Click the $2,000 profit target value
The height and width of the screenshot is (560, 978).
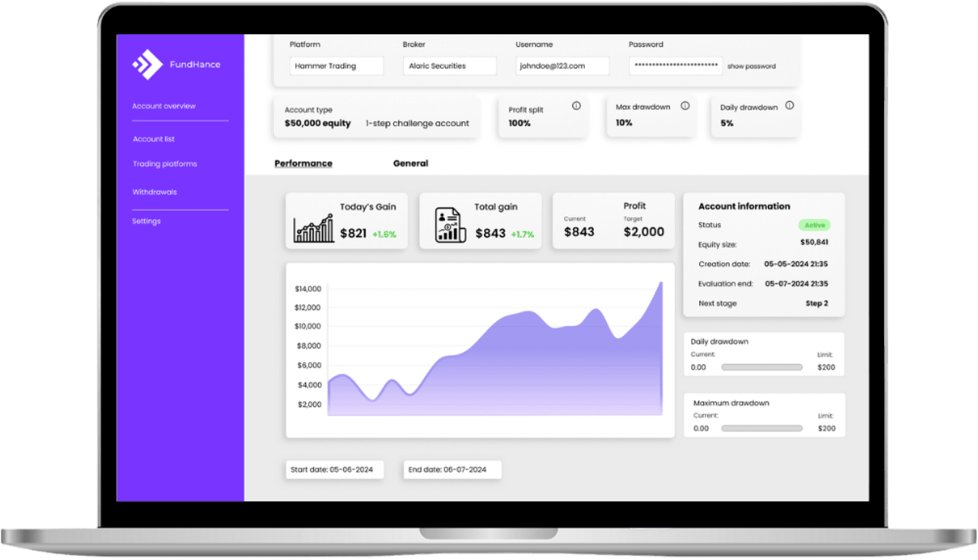tap(644, 232)
